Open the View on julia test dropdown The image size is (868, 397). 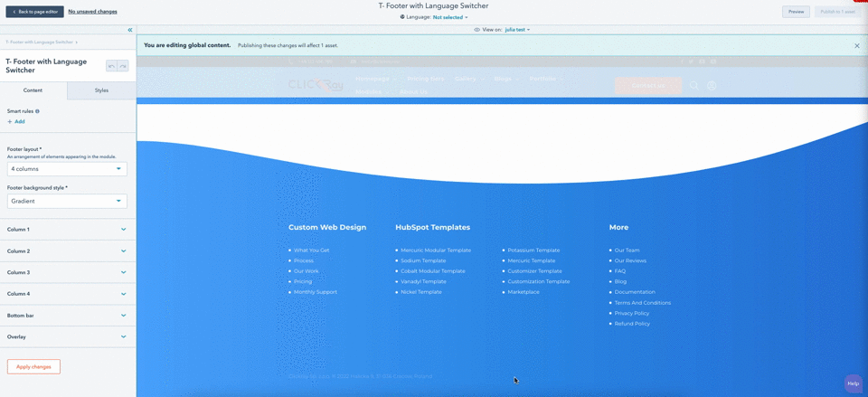click(x=517, y=29)
